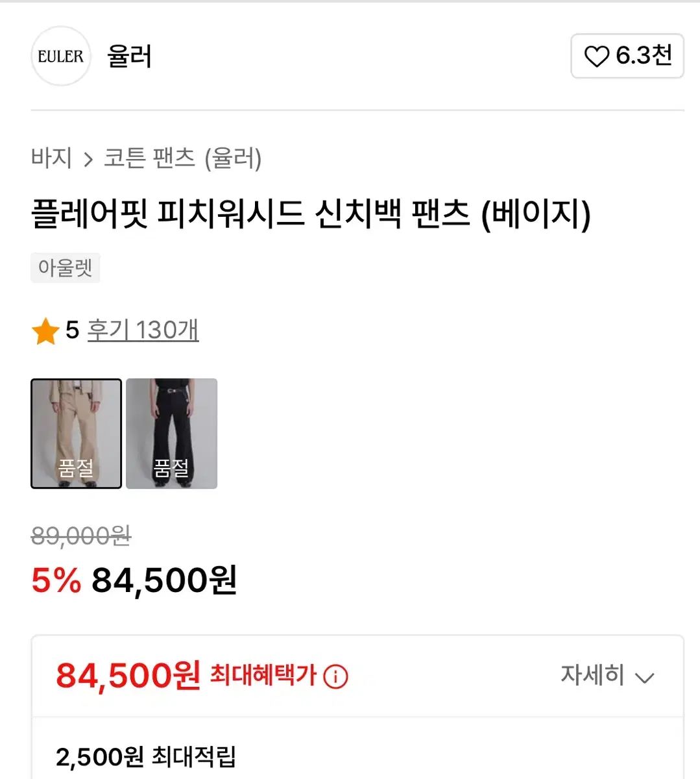
Task: Open the 후기 130개 reviews link
Action: (x=143, y=330)
